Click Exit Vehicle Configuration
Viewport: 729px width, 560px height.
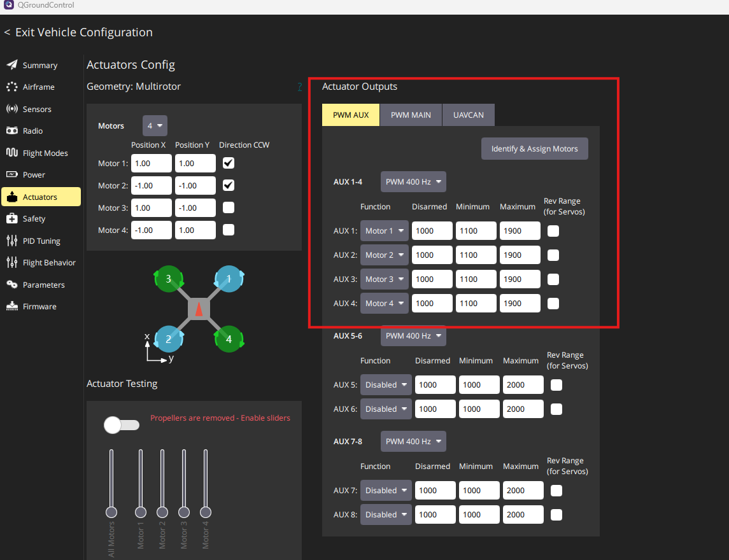tap(78, 32)
